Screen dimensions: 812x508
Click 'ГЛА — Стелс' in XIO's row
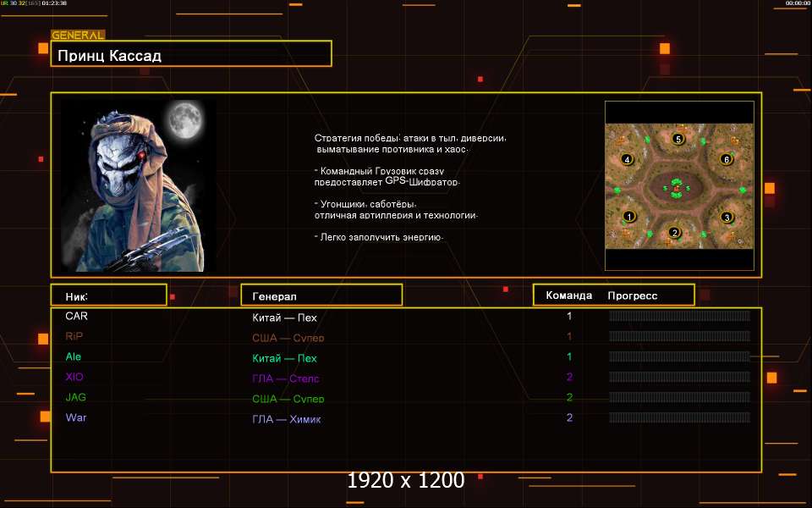[285, 378]
